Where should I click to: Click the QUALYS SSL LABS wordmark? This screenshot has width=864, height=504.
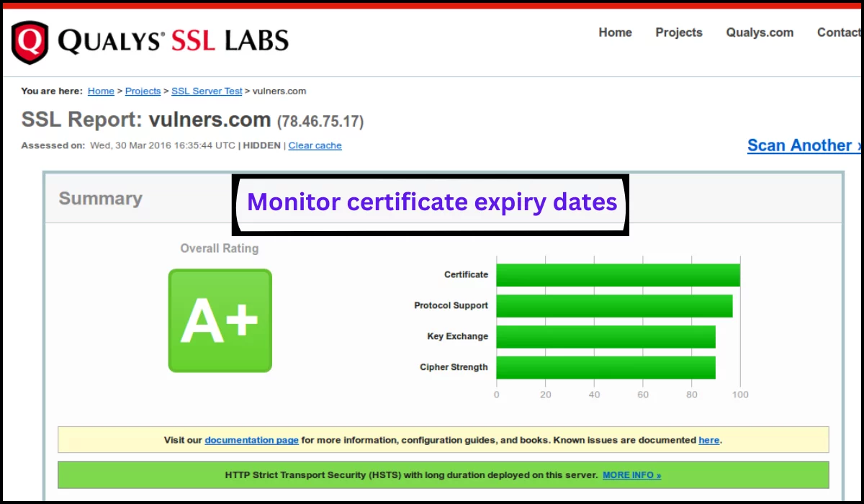coord(173,40)
